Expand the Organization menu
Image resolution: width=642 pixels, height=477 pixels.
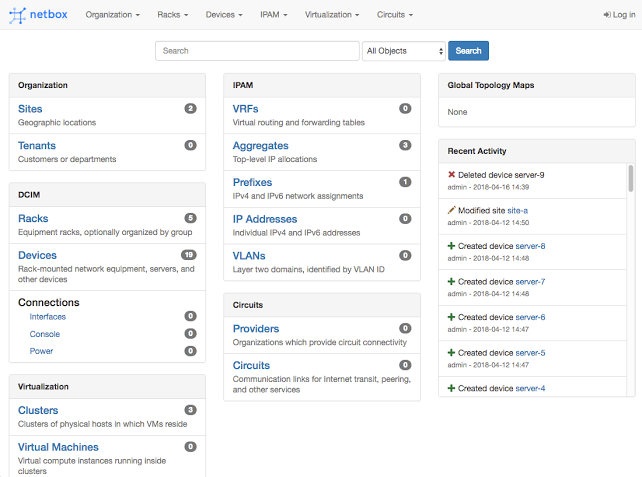click(x=112, y=15)
